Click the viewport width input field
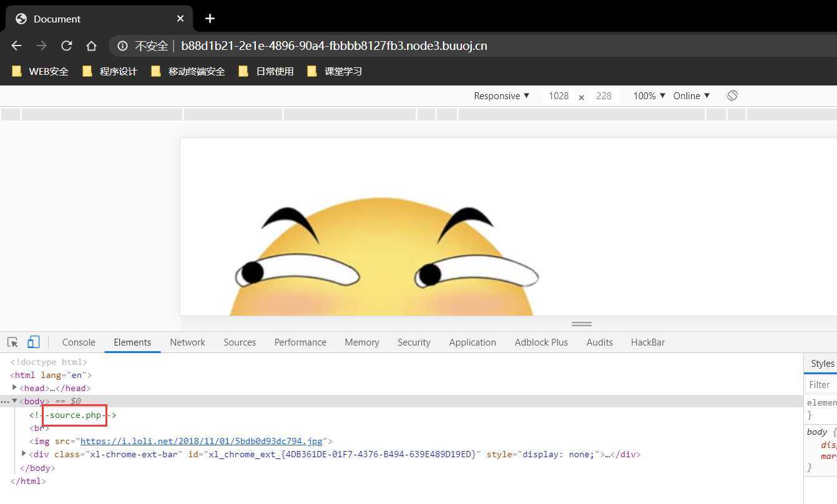 558,95
